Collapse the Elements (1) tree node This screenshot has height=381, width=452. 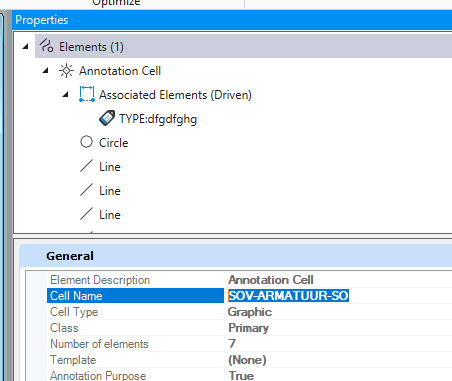click(x=25, y=47)
